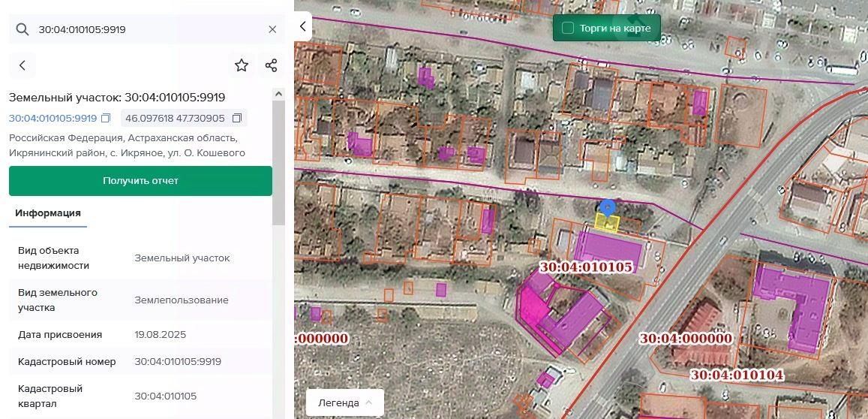Click the Землепользование value
This screenshot has height=419, width=868.
[x=182, y=300]
